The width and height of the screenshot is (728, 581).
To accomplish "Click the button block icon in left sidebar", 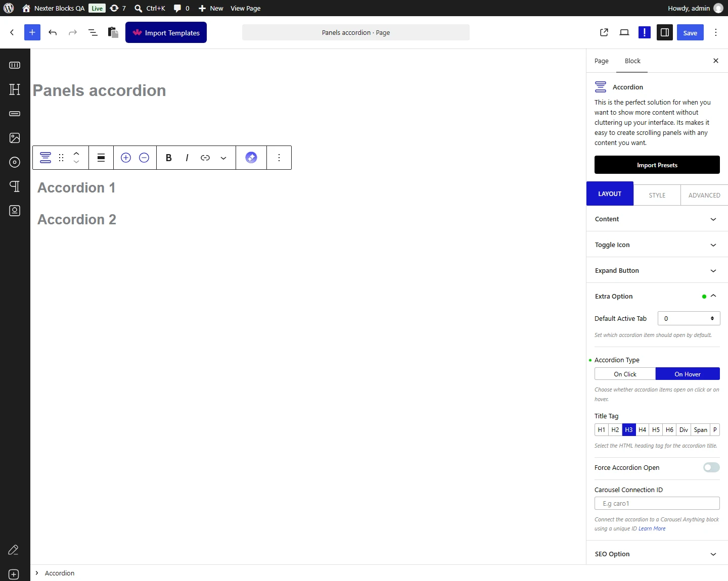I will pyautogui.click(x=15, y=114).
